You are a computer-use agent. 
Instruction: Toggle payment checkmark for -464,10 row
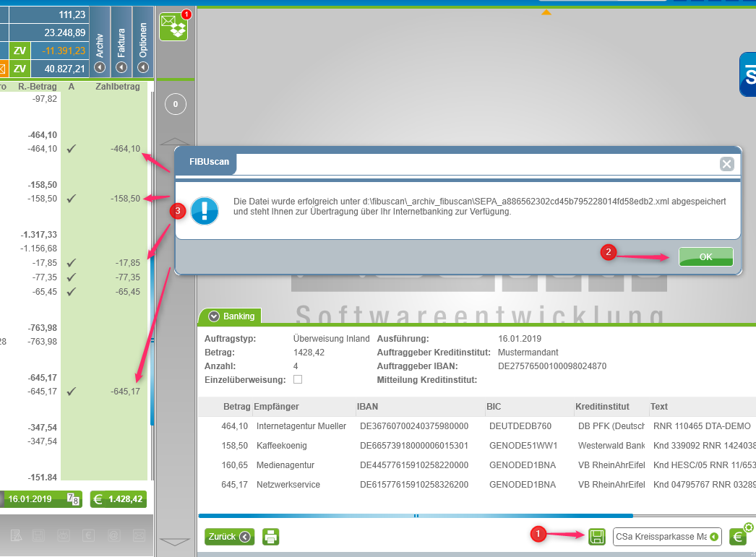(71, 149)
